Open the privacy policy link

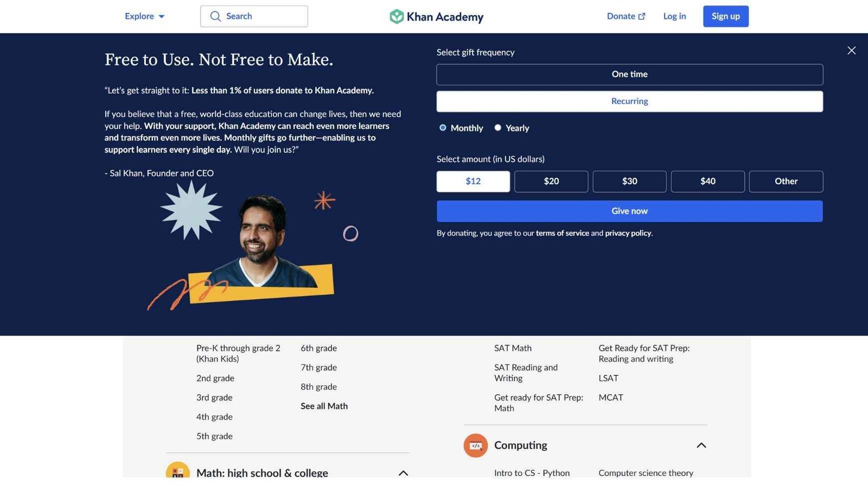click(x=628, y=233)
